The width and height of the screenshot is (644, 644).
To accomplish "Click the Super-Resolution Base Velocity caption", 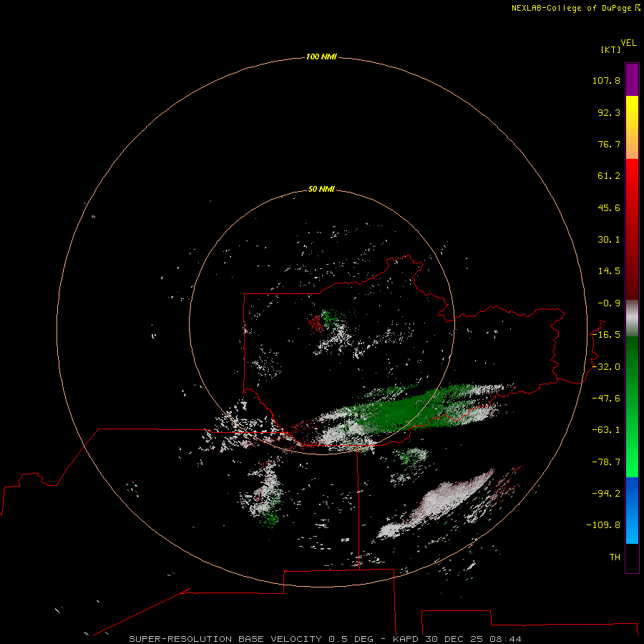I will [x=326, y=639].
